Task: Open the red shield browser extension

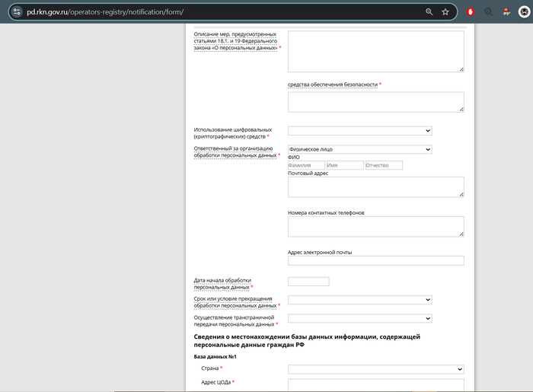Action: coord(471,12)
